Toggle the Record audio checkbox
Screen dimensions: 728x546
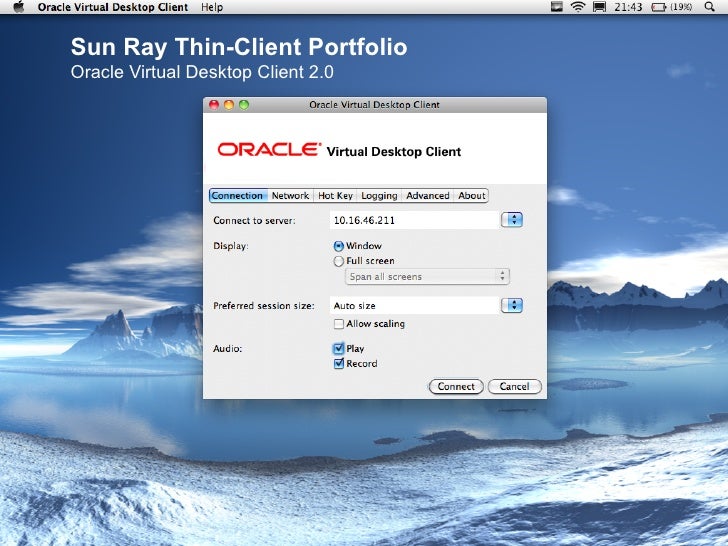click(x=339, y=364)
